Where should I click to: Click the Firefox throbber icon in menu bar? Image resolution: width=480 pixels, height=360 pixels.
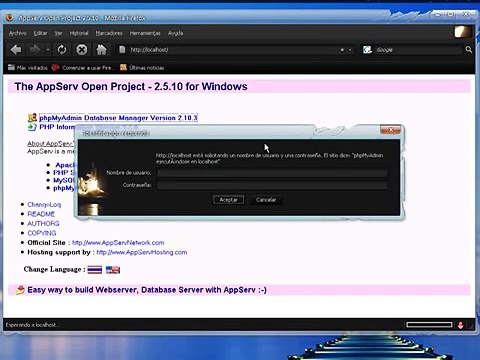[x=463, y=32]
